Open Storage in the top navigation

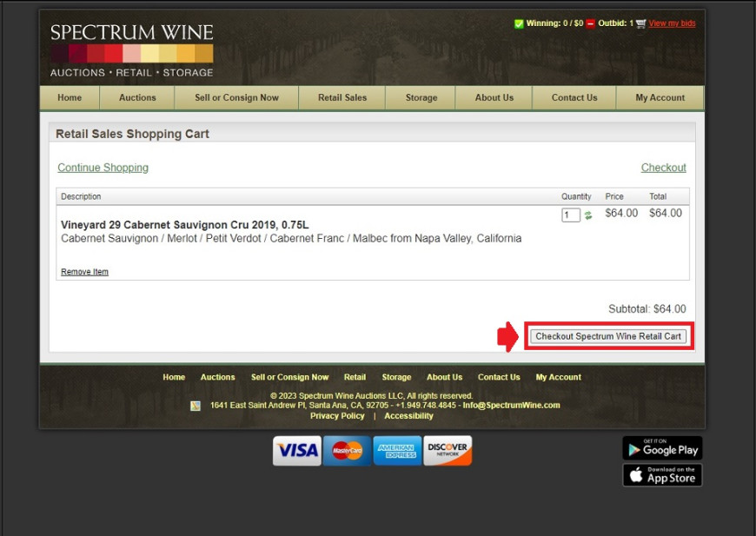[421, 97]
